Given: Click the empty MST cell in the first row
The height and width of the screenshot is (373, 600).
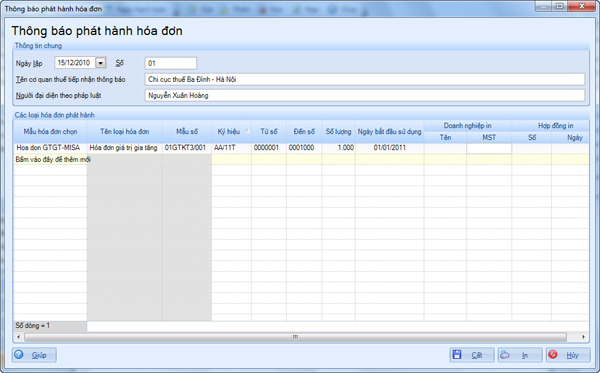Looking at the screenshot, I should pyautogui.click(x=489, y=148).
